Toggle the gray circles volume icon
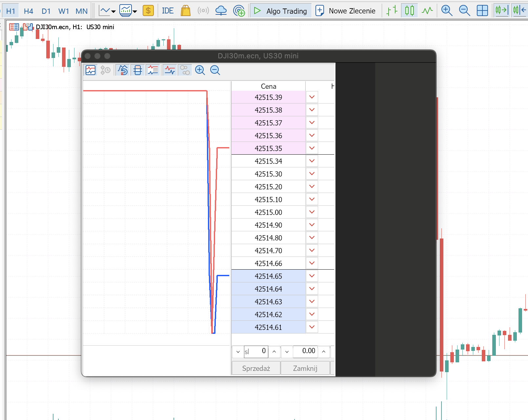 click(185, 70)
